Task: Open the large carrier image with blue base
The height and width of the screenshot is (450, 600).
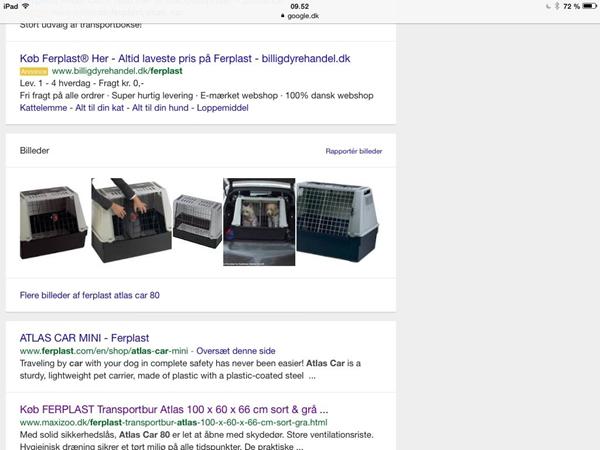Action: (x=338, y=222)
